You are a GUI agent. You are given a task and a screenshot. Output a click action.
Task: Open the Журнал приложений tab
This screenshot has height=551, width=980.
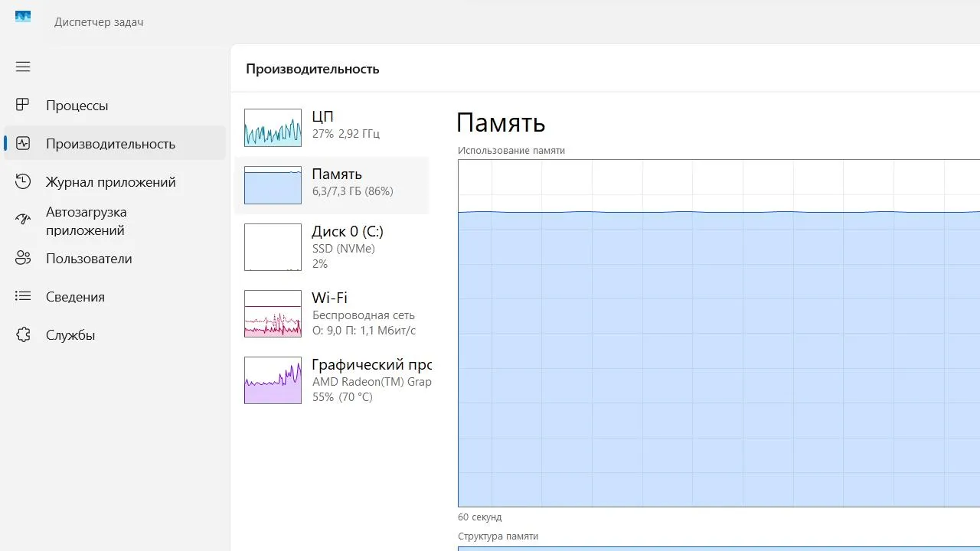115,182
